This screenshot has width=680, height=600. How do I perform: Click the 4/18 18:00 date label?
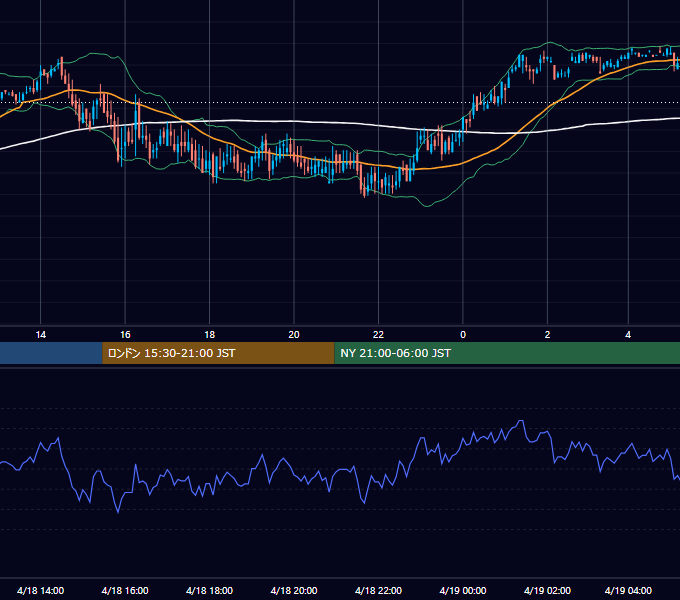[209, 590]
